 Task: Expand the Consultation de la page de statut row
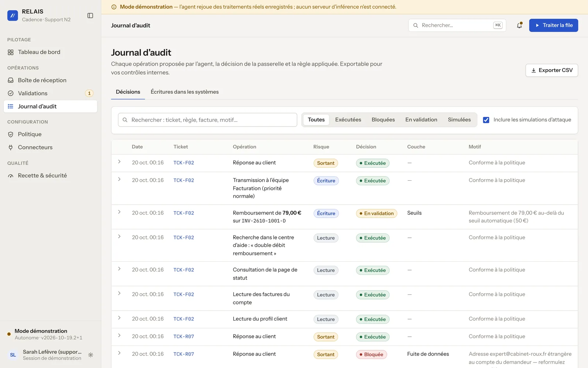[119, 269]
